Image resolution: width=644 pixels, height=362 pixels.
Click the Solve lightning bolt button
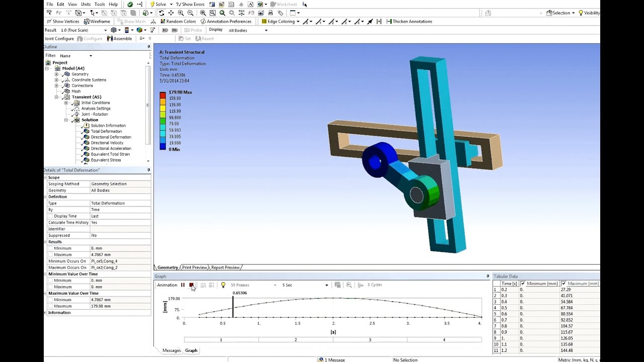tap(158, 4)
